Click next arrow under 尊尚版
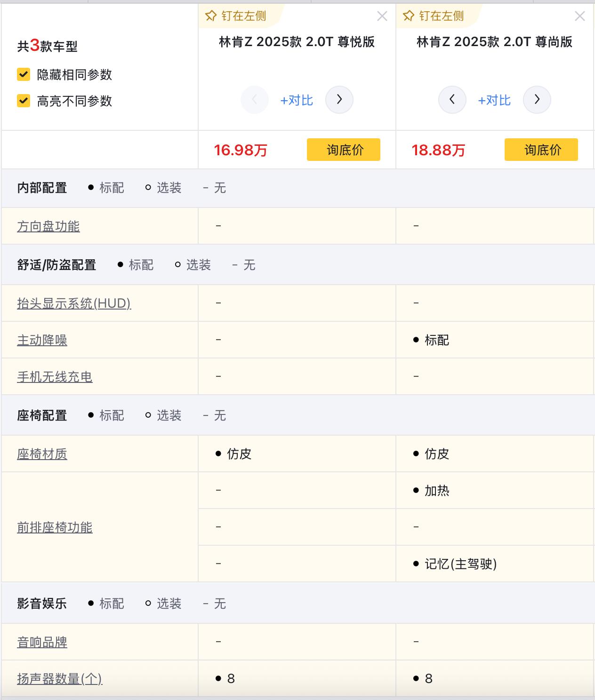 (537, 100)
